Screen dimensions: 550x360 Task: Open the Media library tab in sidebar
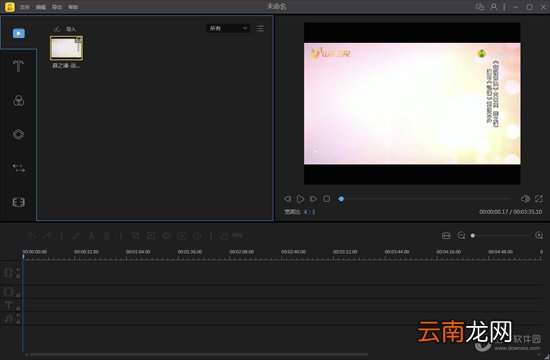[19, 33]
